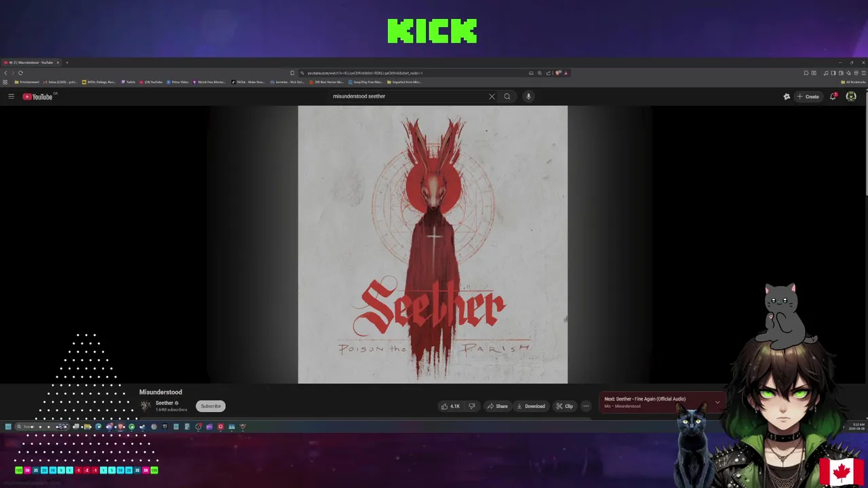Go forward in browser history
The height and width of the screenshot is (488, 868).
click(13, 73)
